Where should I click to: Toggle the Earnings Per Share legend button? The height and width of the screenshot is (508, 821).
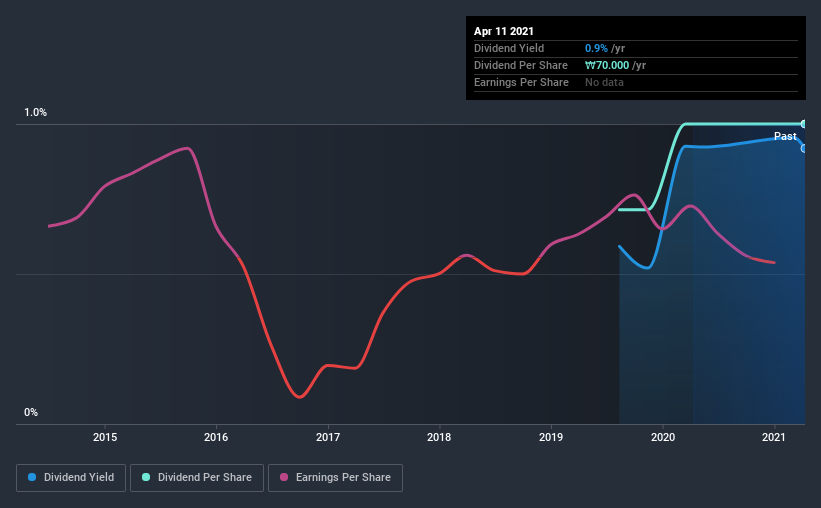[336, 478]
